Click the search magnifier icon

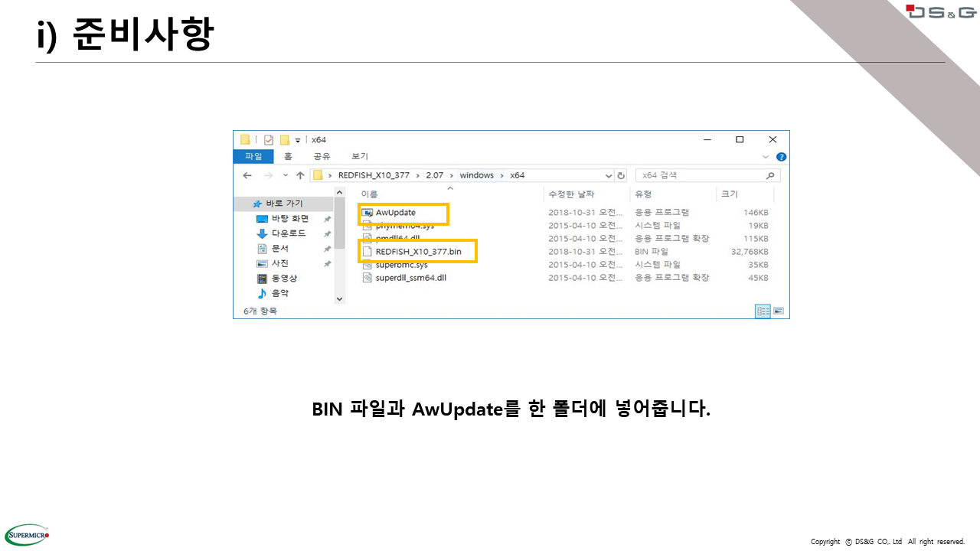coord(770,175)
